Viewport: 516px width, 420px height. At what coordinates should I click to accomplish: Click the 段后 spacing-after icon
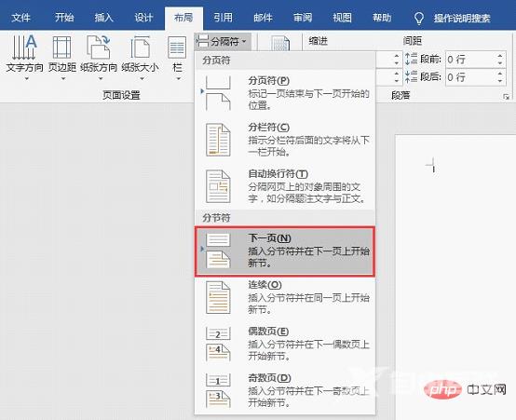click(411, 76)
